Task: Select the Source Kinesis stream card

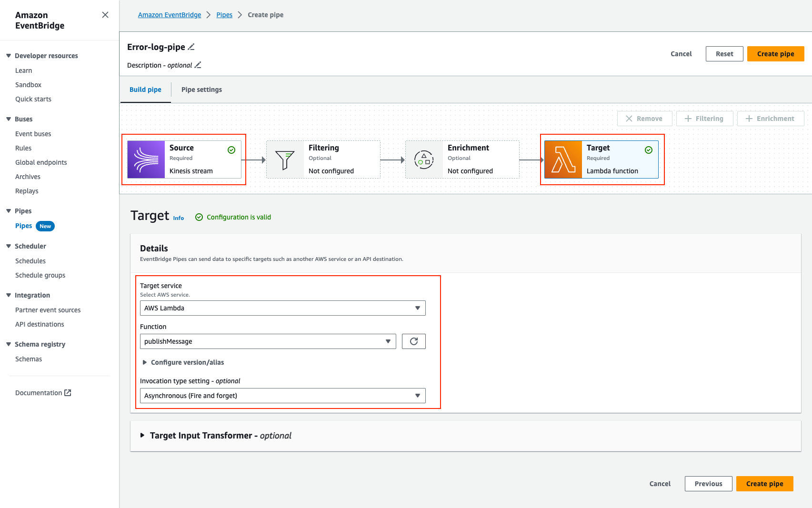Action: 184,159
